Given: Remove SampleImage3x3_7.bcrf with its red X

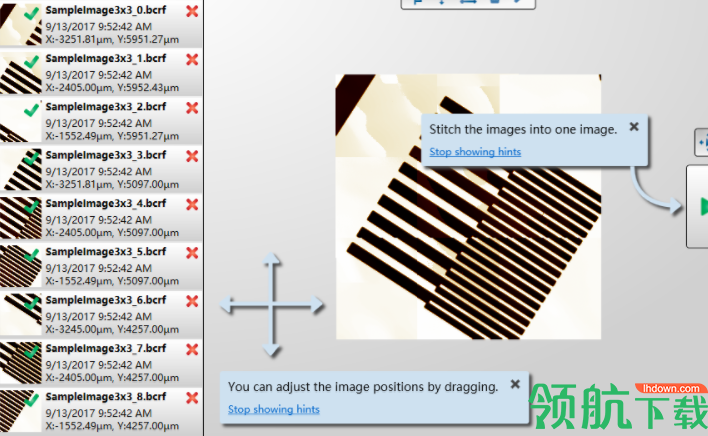Looking at the screenshot, I should 192,349.
